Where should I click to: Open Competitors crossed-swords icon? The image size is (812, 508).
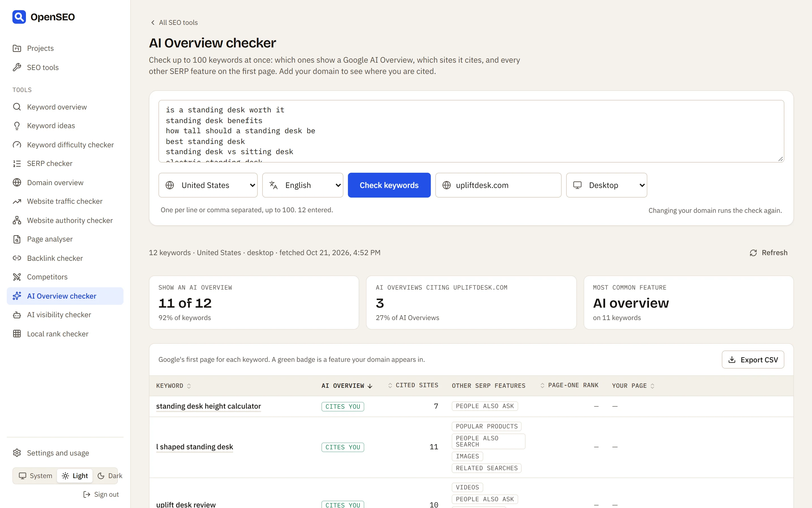pyautogui.click(x=17, y=277)
